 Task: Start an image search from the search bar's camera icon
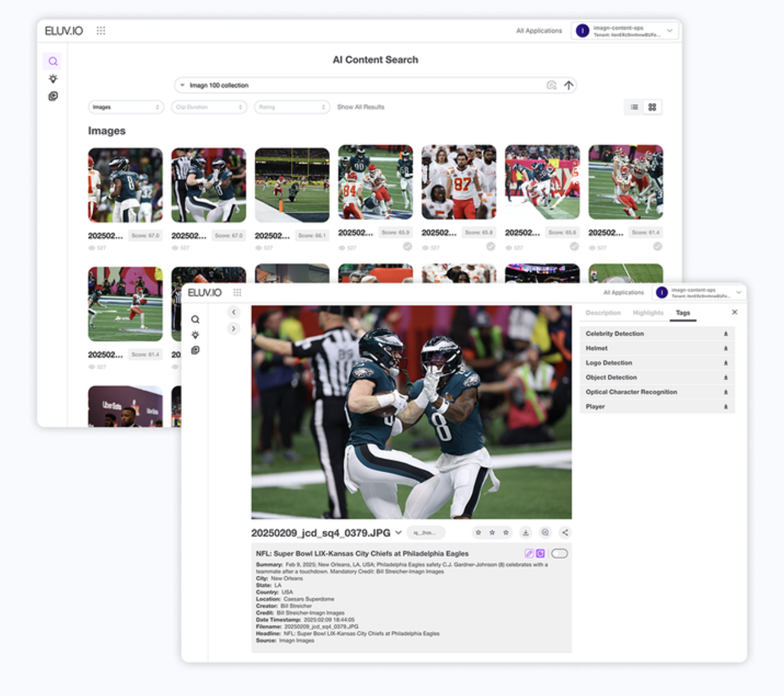(x=552, y=85)
